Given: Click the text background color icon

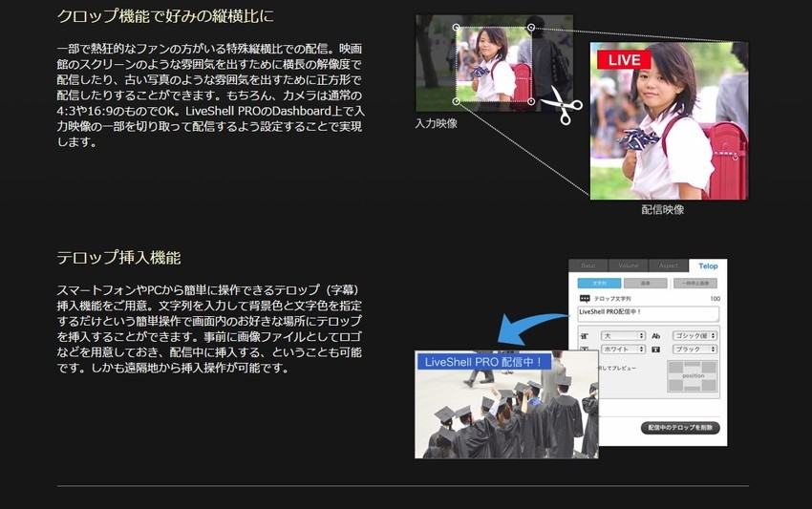Looking at the screenshot, I should tap(656, 350).
